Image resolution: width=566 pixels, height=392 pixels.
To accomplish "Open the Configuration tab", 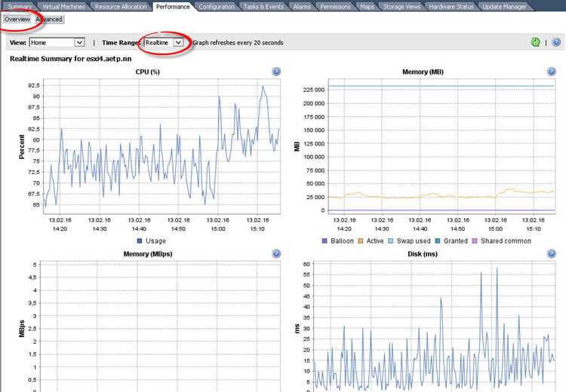I will pyautogui.click(x=217, y=7).
